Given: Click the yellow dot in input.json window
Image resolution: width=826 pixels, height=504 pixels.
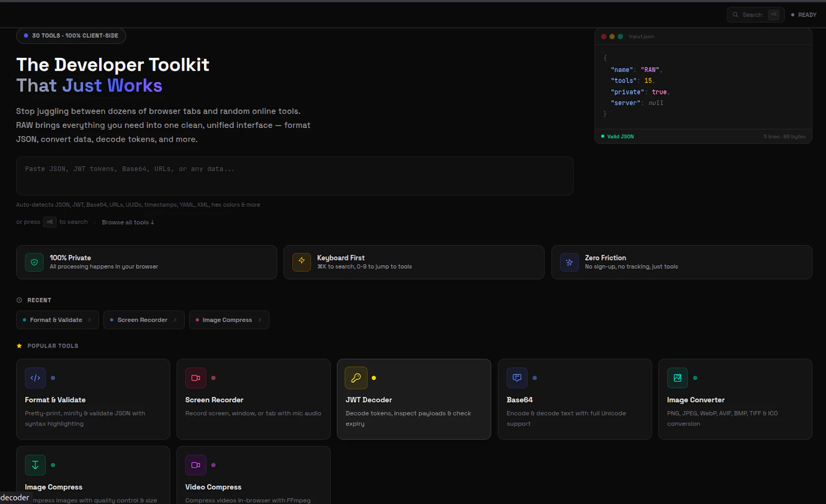Looking at the screenshot, I should [x=612, y=37].
